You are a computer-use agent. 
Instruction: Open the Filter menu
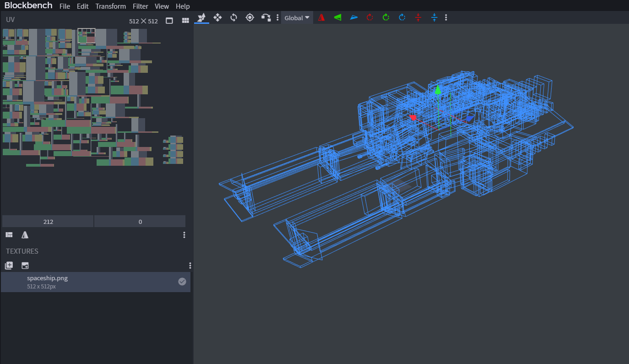(x=140, y=6)
